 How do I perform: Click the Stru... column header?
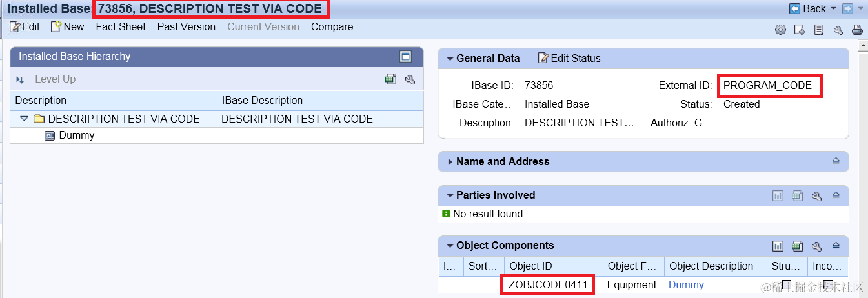pos(787,266)
